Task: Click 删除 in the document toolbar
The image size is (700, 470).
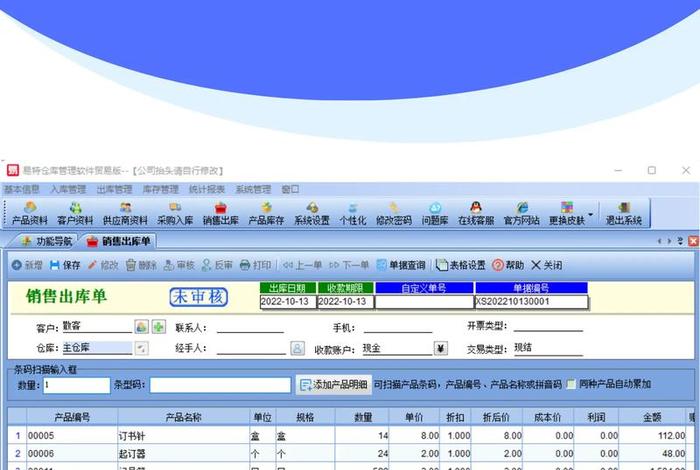Action: 141,265
